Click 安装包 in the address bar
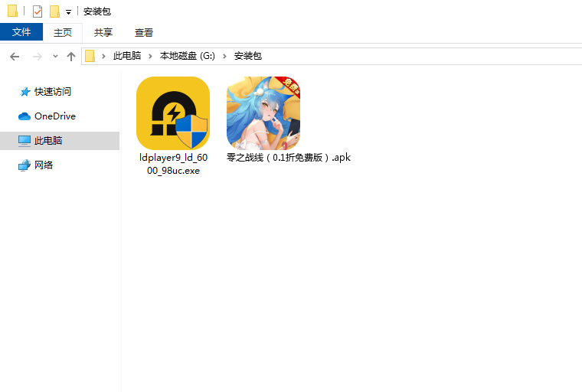582x392 pixels. [x=247, y=56]
